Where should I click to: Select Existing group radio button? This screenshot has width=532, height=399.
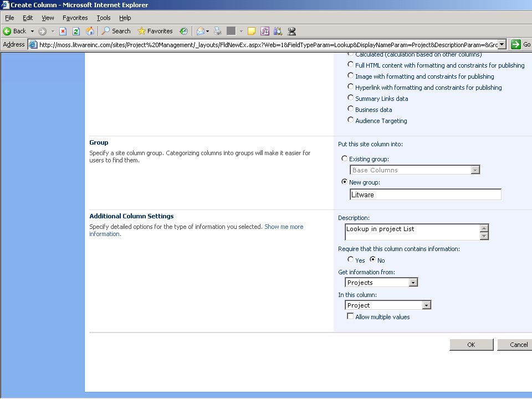pos(344,158)
